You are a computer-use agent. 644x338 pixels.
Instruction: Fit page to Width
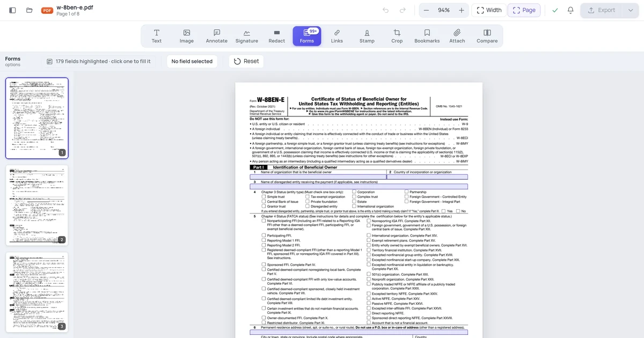coord(489,10)
